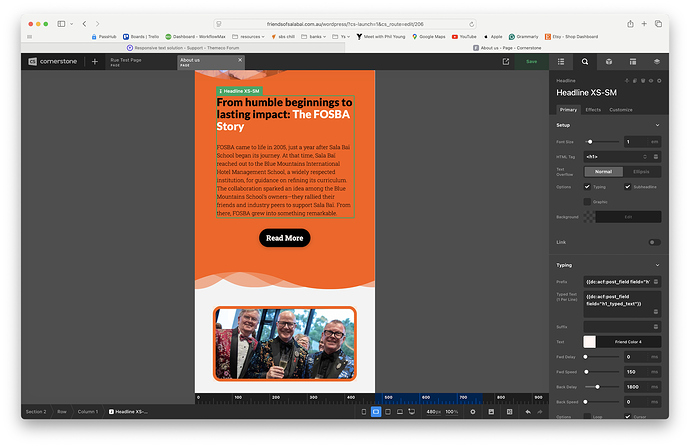Open dynamic content picker for Suffix field

tap(656, 327)
